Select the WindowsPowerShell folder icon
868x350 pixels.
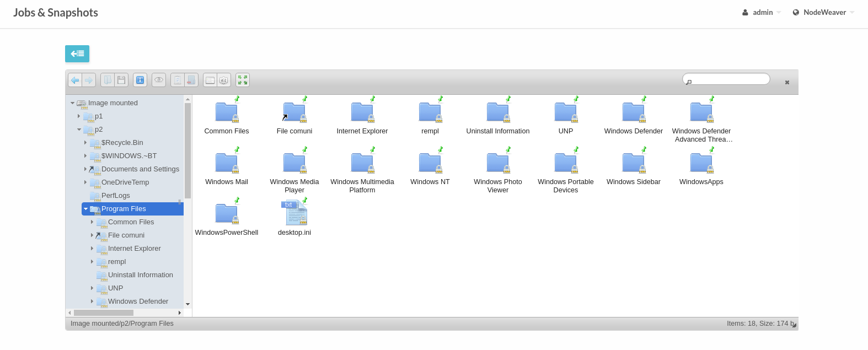click(x=227, y=213)
